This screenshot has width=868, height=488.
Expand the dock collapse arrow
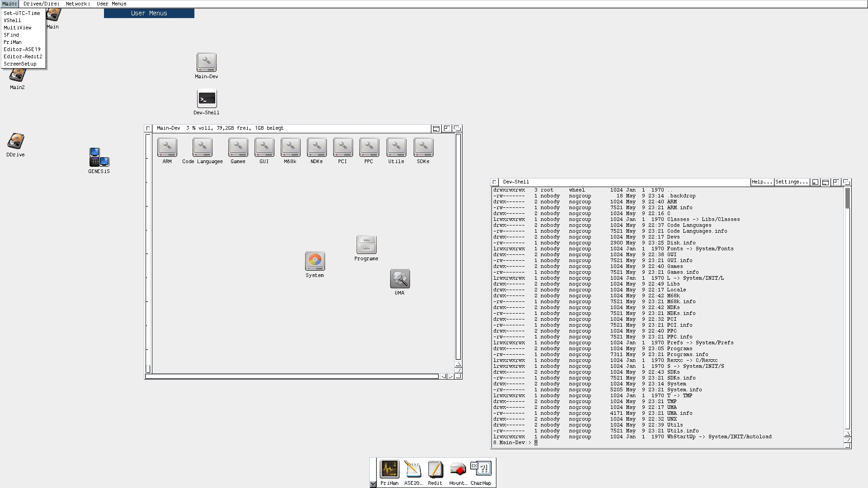pos(373,484)
